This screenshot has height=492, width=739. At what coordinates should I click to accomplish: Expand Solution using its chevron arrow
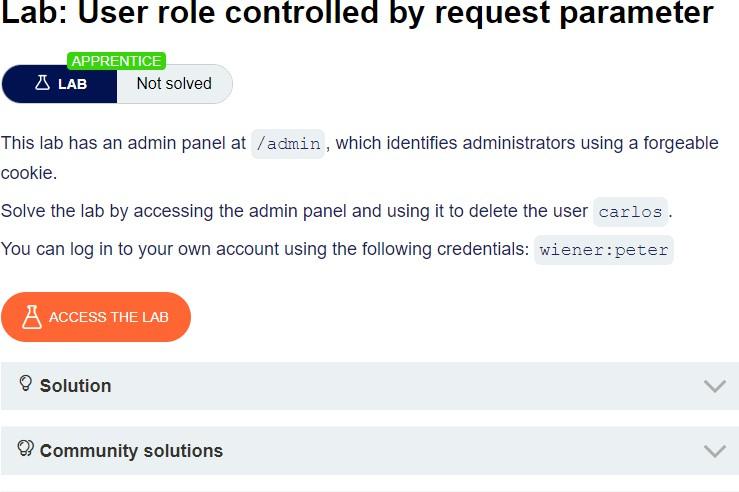(715, 386)
